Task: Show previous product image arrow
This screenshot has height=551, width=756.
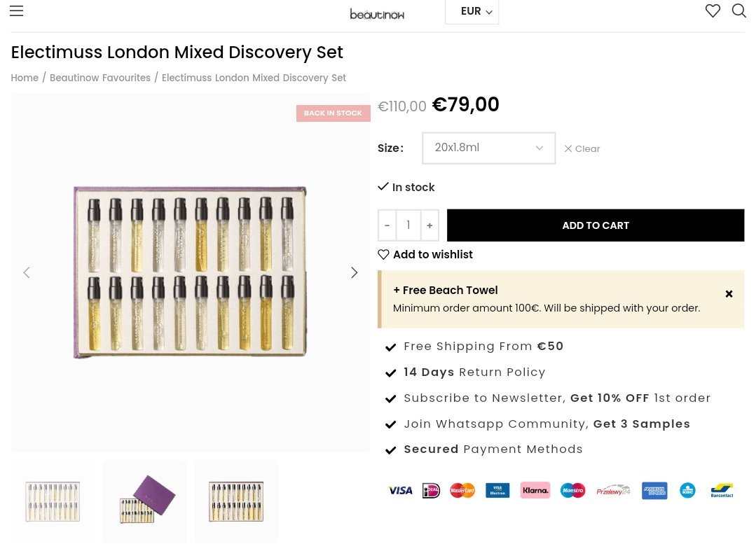Action: click(x=27, y=272)
